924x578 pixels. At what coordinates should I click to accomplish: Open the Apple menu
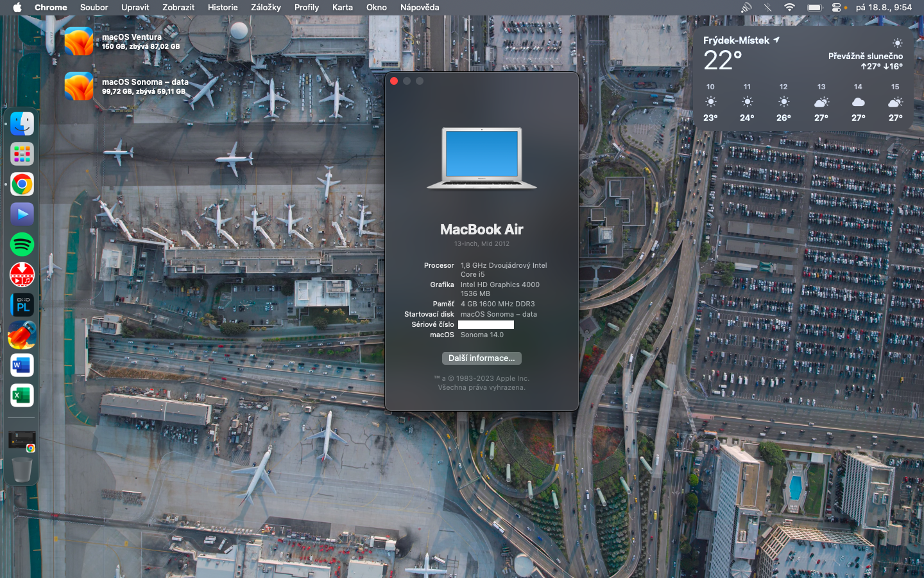tap(17, 8)
